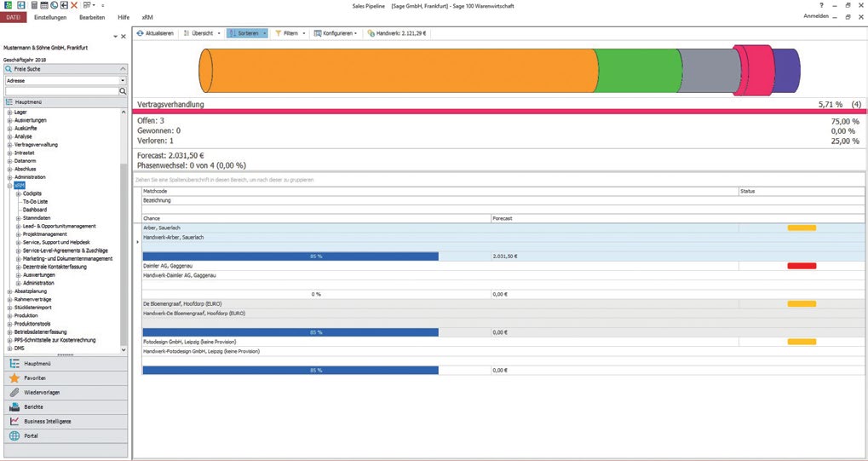This screenshot has width=868, height=461.
Task: Open Projektmanagement in the tree
Action: (45, 234)
